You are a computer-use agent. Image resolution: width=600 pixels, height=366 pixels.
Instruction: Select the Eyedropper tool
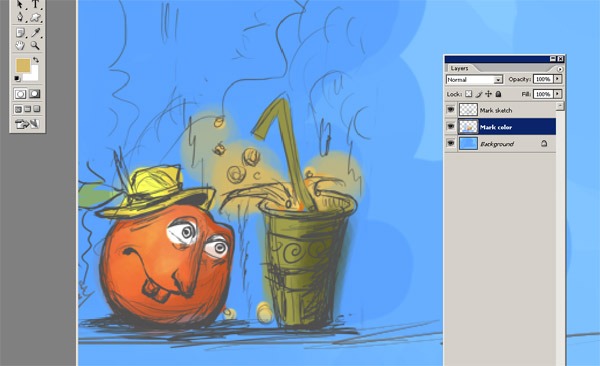tap(35, 33)
